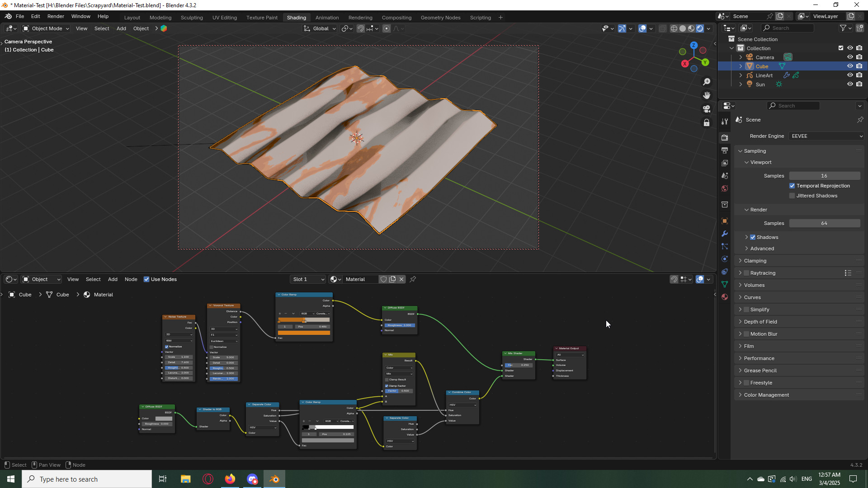The image size is (868, 488).
Task: Open the Modifiers properties tab
Action: (725, 234)
